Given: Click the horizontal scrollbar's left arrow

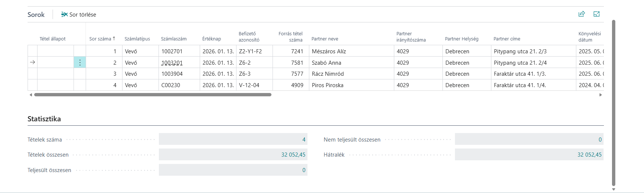Looking at the screenshot, I should [31, 95].
